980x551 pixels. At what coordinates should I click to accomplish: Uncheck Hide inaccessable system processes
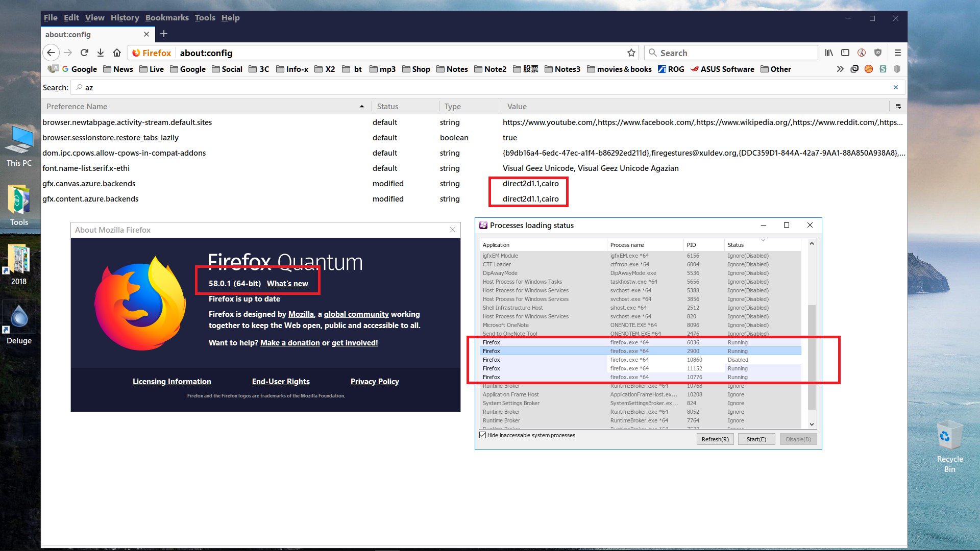click(x=483, y=435)
